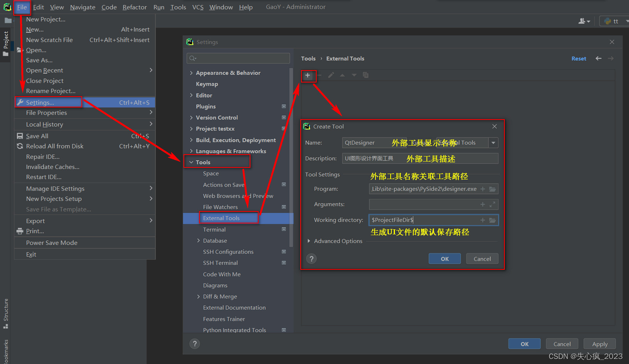This screenshot has width=629, height=364.
Task: Open the Refactor menu
Action: point(135,7)
